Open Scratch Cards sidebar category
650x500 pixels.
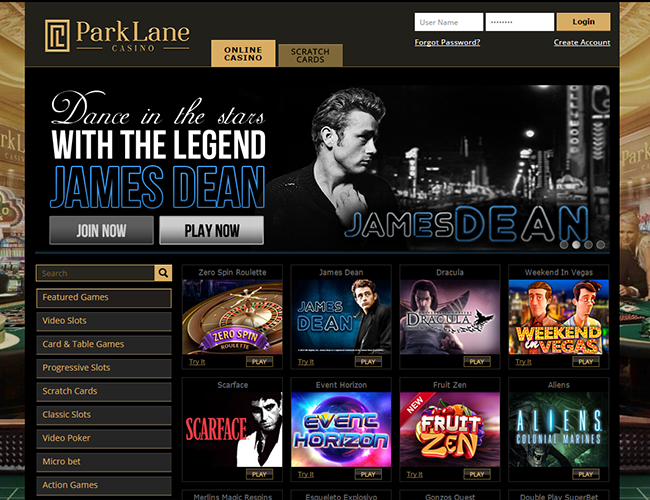104,391
